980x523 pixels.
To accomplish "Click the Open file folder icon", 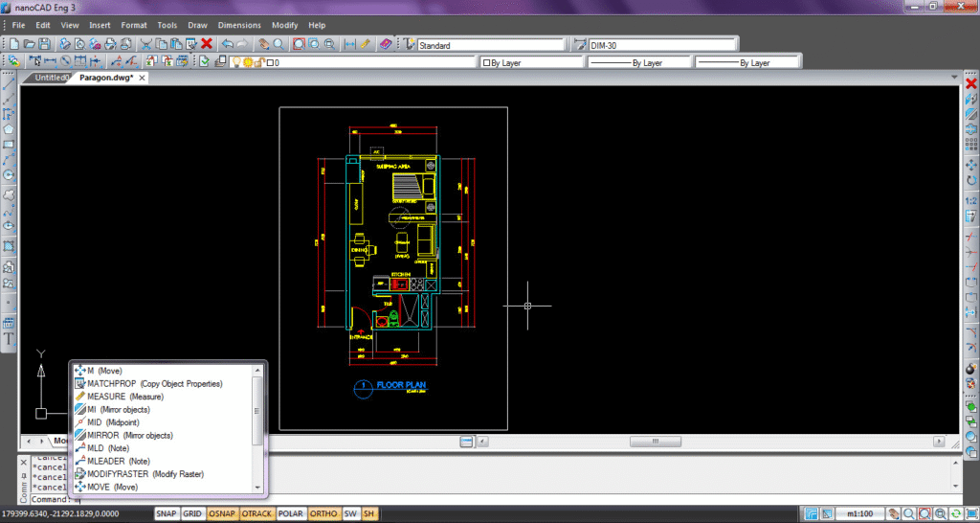I will [x=29, y=44].
